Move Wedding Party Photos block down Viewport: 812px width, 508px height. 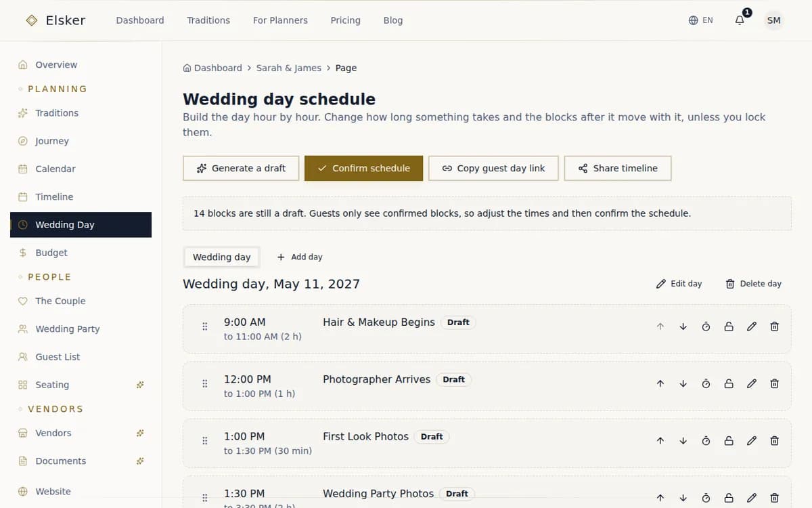683,498
